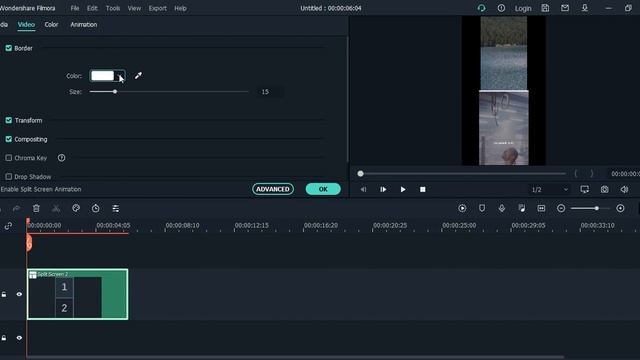Click the preview mark-out bracket button
This screenshot has width=640, height=360.
[x=592, y=173]
